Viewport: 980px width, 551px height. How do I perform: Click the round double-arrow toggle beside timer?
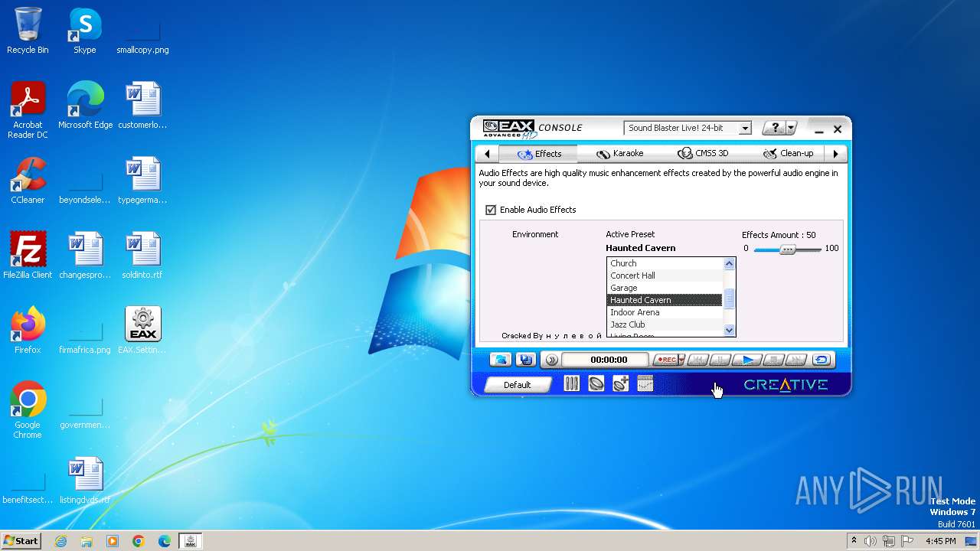pos(550,360)
